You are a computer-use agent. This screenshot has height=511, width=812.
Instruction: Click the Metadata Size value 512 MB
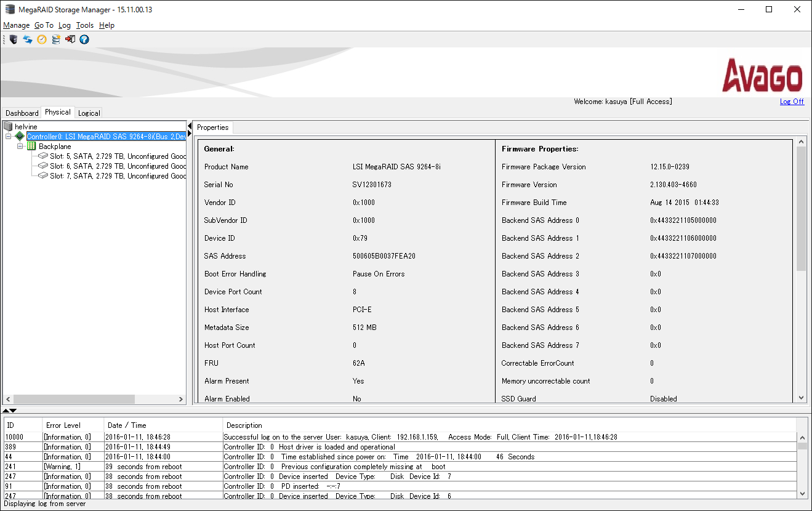[364, 328]
